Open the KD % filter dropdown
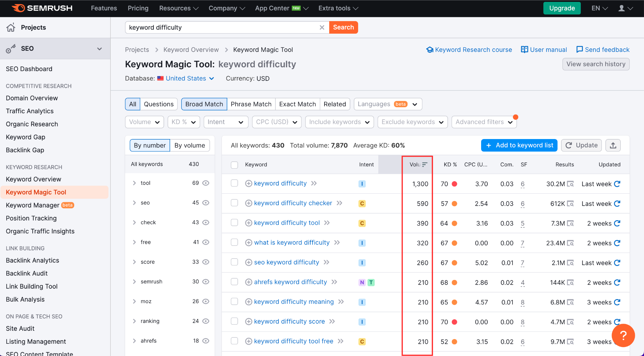 [184, 122]
